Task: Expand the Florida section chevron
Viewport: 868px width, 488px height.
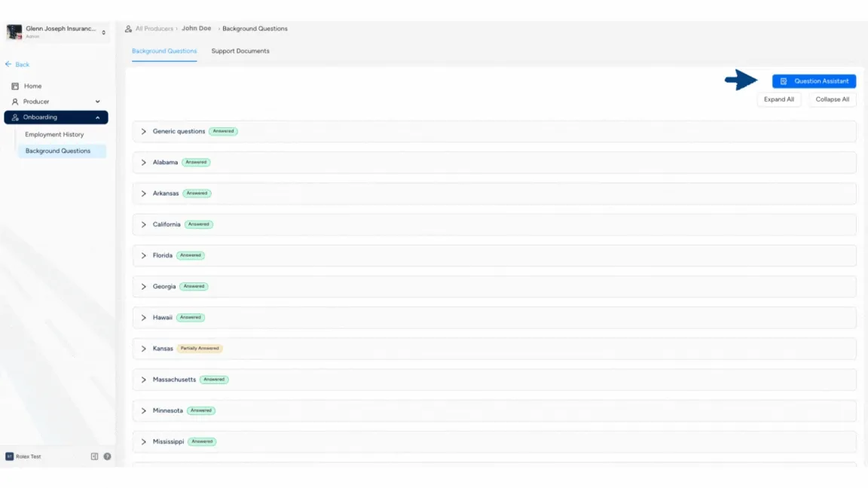Action: pyautogui.click(x=143, y=255)
